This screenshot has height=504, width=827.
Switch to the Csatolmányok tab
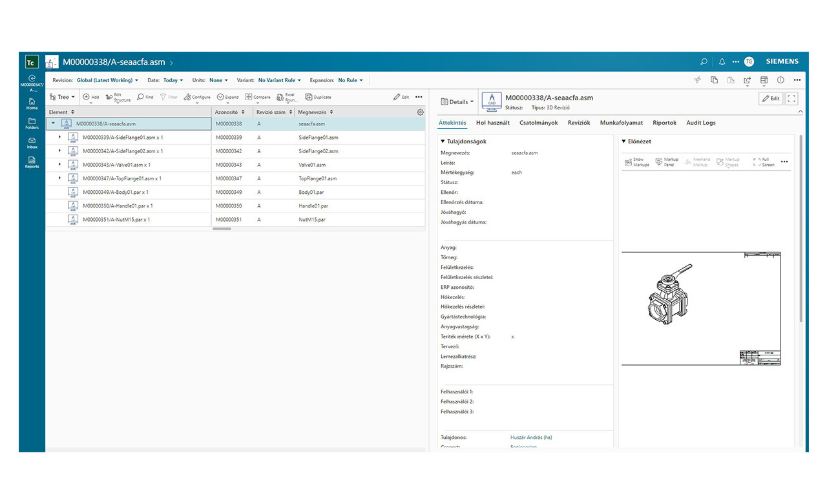538,123
